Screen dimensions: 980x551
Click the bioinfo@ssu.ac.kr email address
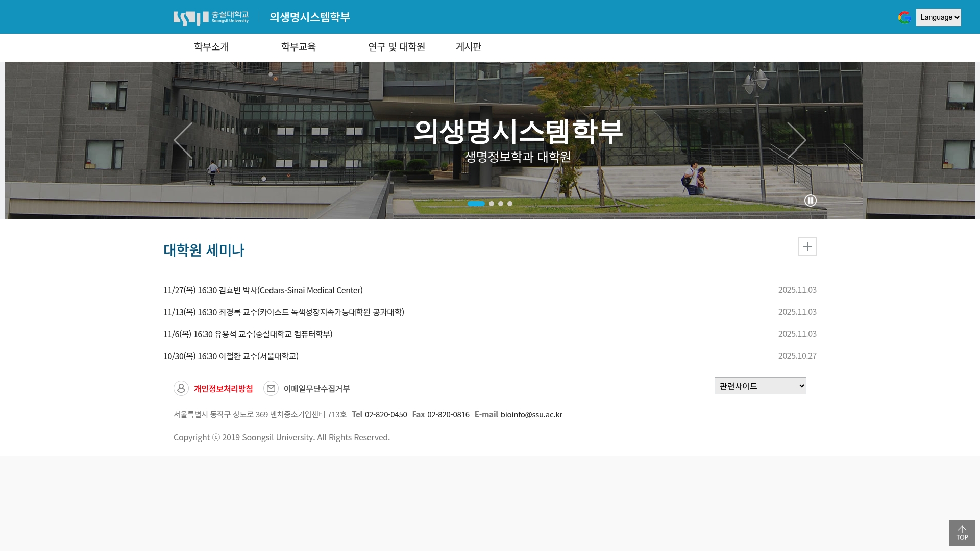point(531,414)
